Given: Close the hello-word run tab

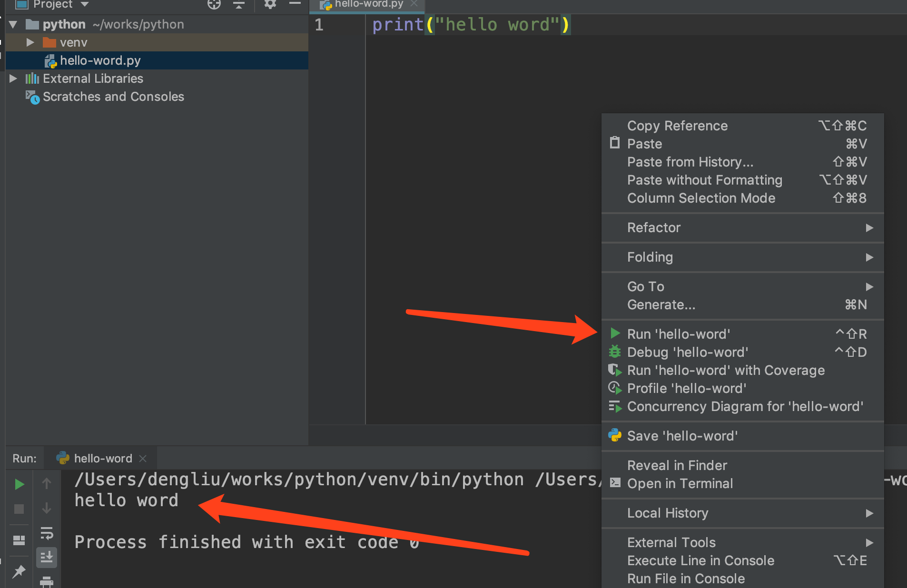Looking at the screenshot, I should pyautogui.click(x=143, y=458).
